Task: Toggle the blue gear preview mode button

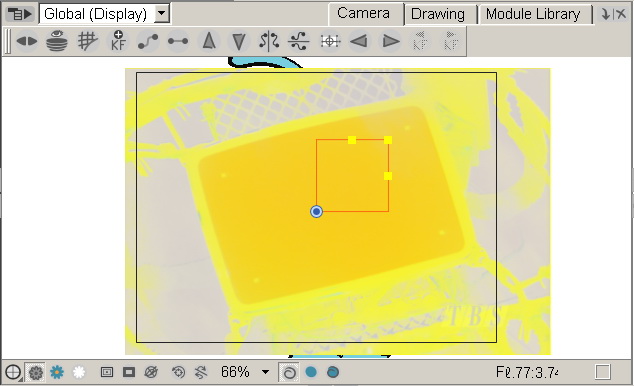Action: (x=57, y=372)
